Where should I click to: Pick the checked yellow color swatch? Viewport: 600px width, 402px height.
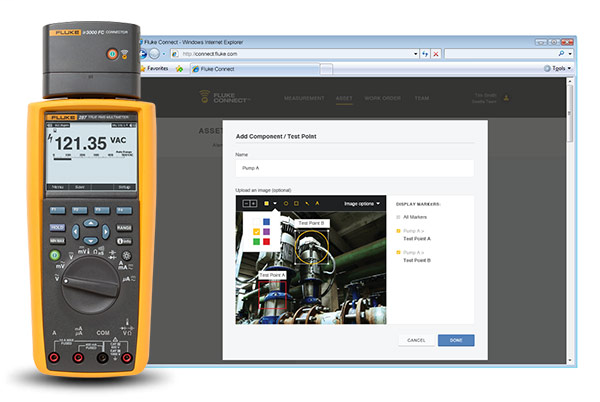pyautogui.click(x=256, y=231)
